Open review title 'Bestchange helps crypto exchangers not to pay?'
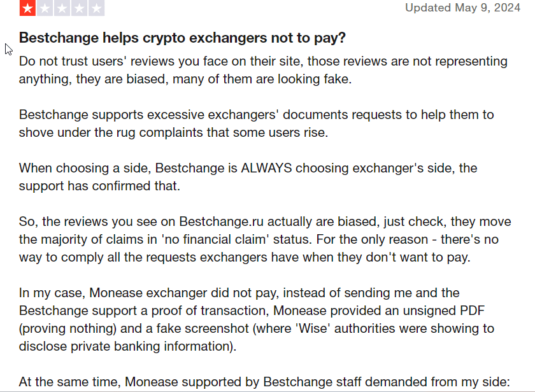 (x=182, y=38)
